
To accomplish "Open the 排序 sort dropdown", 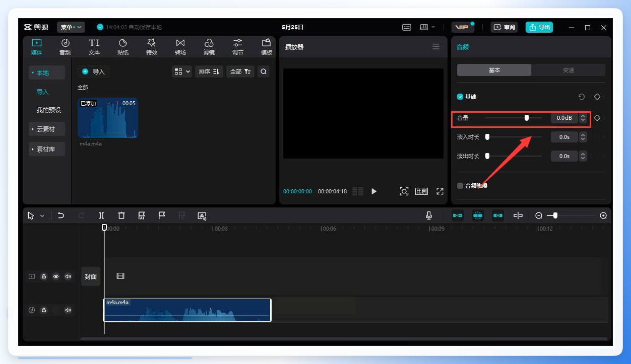I will coord(209,71).
